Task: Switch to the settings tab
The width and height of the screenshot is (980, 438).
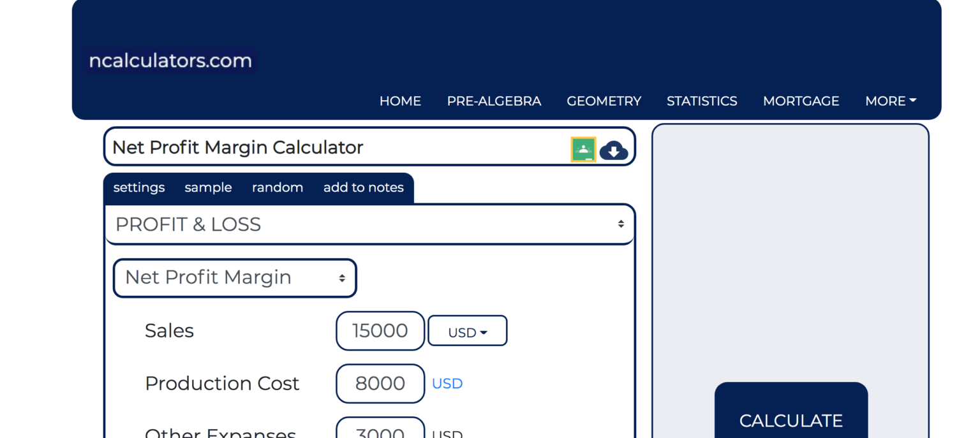Action: coord(138,187)
